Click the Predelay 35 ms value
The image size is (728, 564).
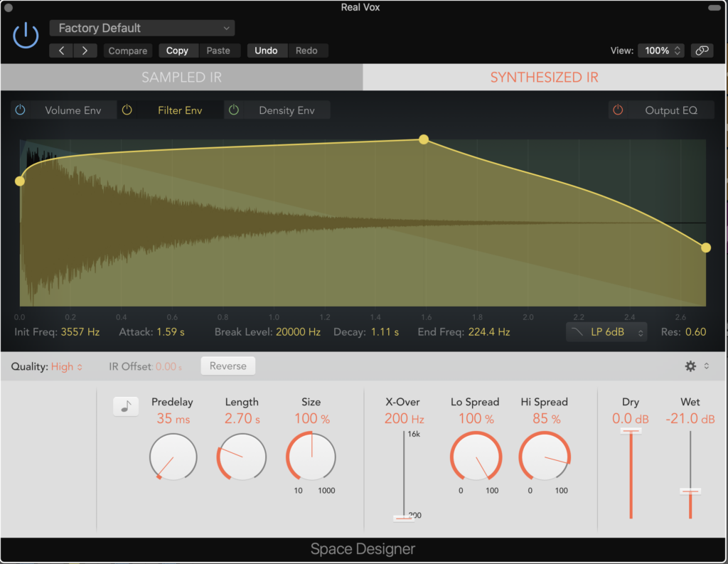pyautogui.click(x=173, y=419)
